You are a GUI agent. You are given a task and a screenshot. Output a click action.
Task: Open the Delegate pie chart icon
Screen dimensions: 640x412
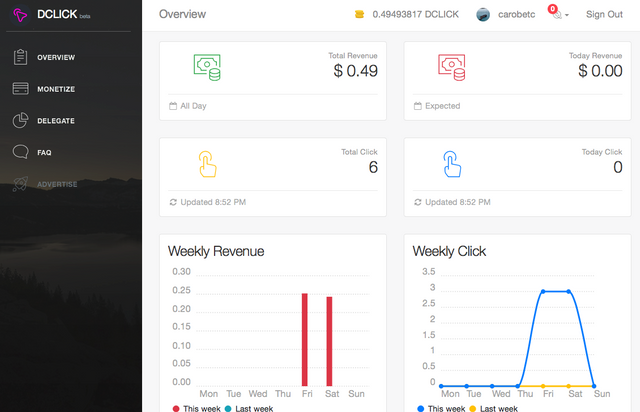20,120
